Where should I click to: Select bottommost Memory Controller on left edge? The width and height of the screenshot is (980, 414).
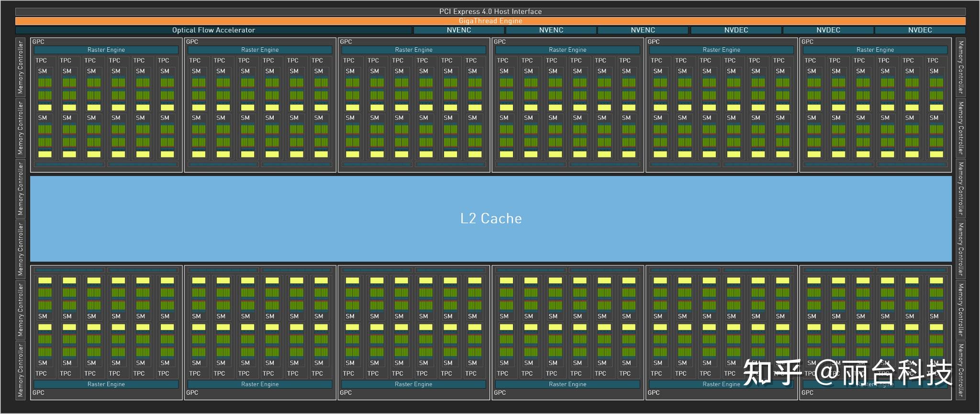tap(20, 369)
